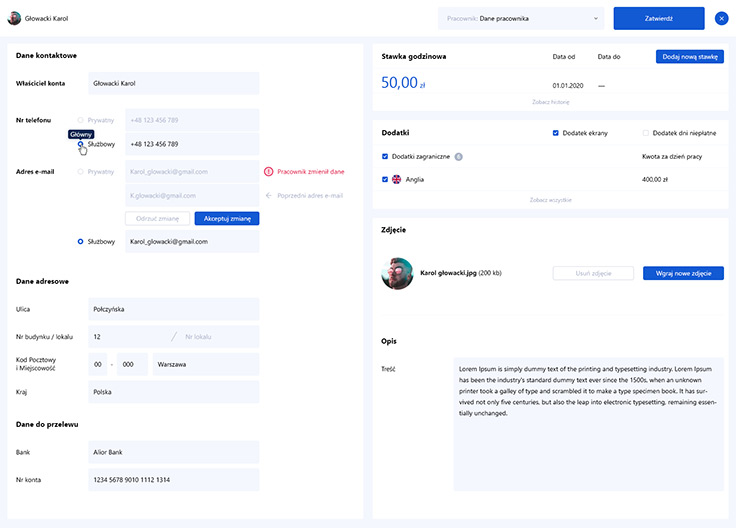This screenshot has width=736, height=528.
Task: Close the form with the round X button
Action: pos(722,18)
